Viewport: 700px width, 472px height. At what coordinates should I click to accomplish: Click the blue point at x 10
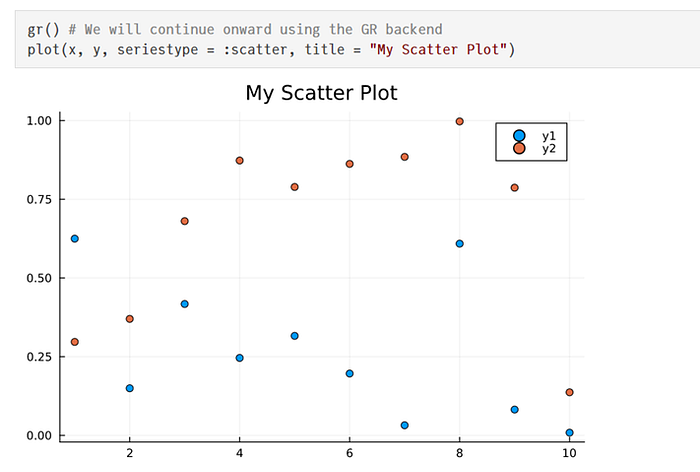tap(569, 432)
